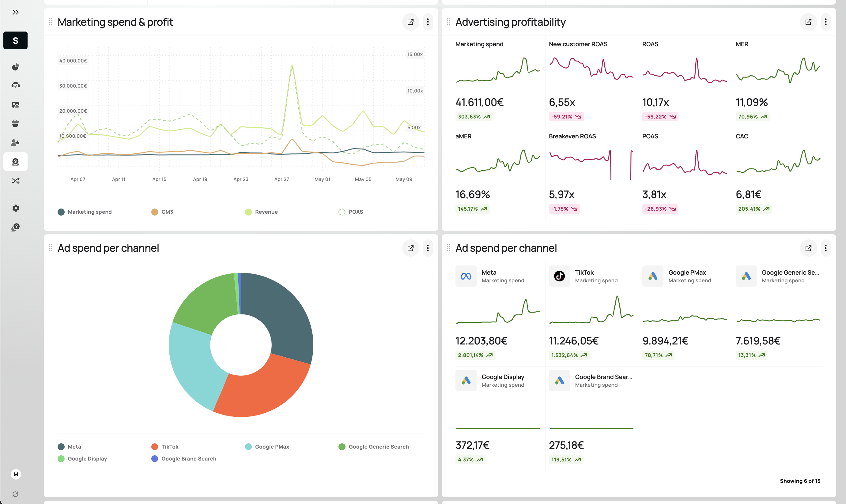The width and height of the screenshot is (846, 504).
Task: Click the Showing 6 of 15 label
Action: [x=800, y=481]
